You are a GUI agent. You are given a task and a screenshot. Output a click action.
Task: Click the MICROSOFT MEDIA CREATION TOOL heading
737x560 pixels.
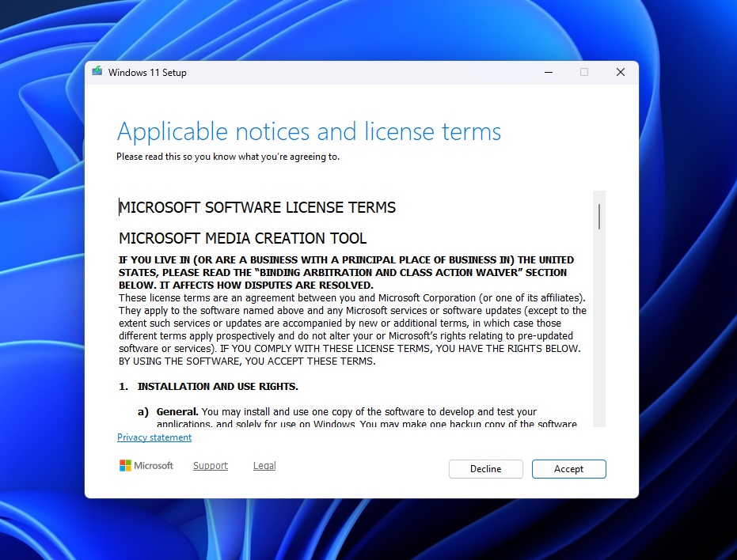click(243, 238)
